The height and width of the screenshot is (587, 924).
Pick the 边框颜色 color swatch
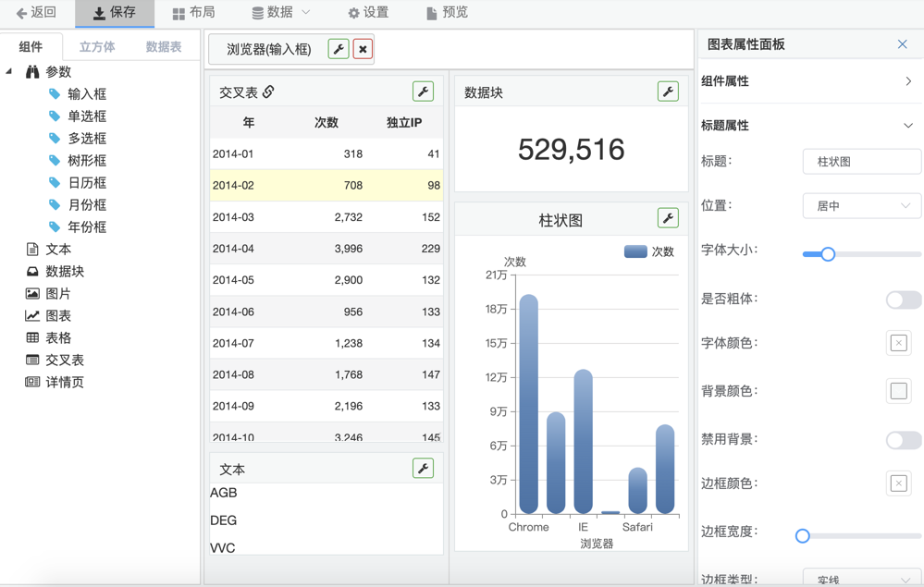[899, 484]
